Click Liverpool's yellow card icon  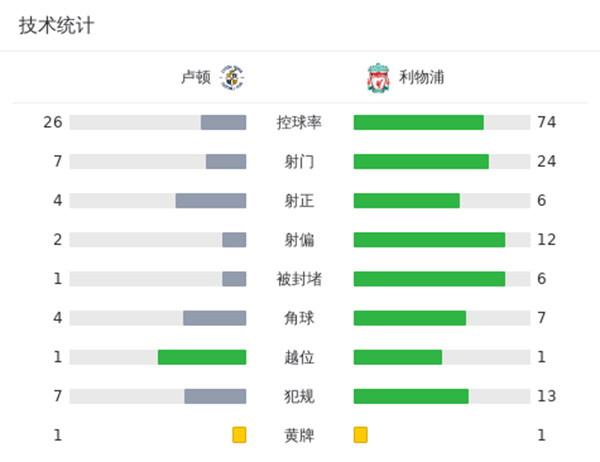click(360, 435)
